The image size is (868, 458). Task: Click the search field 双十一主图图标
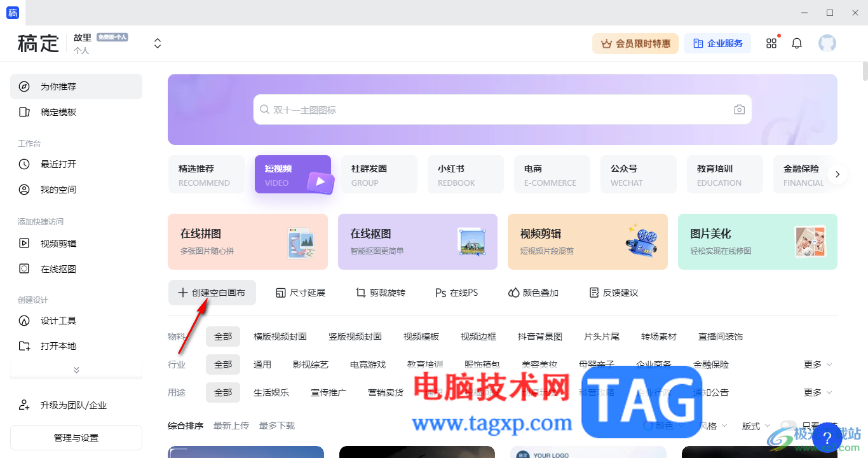tap(502, 110)
